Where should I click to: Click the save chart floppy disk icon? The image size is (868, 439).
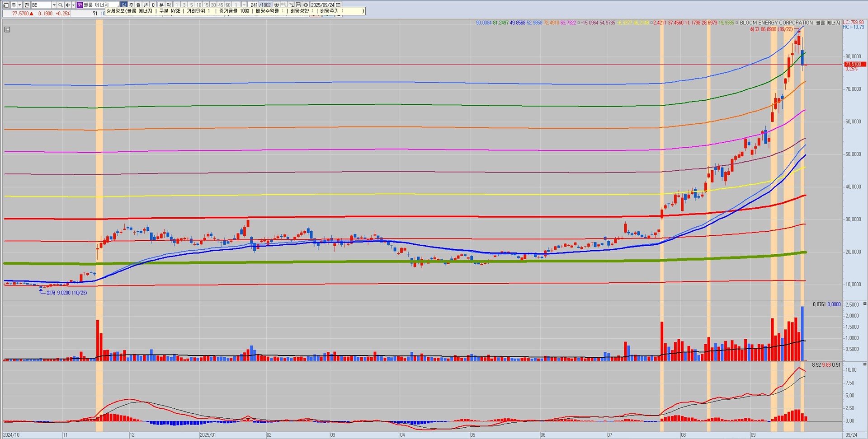pos(298,5)
